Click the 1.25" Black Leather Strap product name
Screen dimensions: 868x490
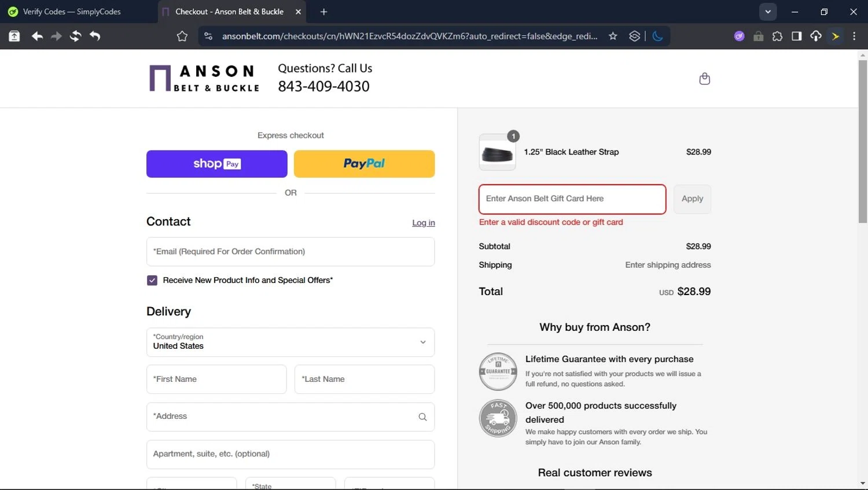coord(571,152)
